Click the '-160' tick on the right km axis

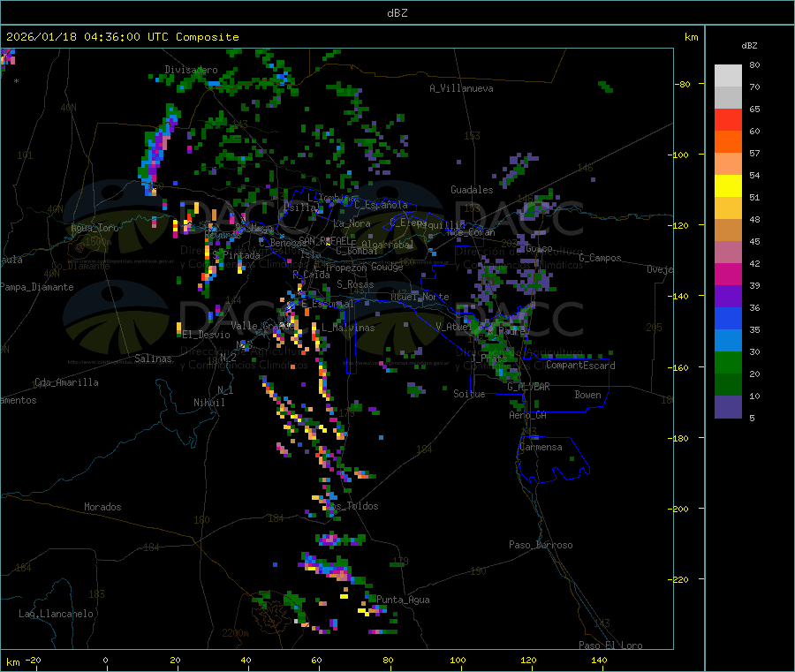pyautogui.click(x=679, y=367)
